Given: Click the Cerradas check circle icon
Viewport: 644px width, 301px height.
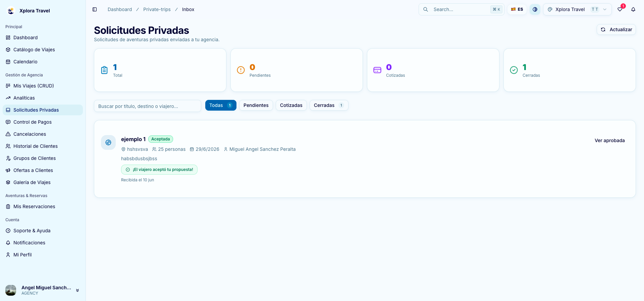Looking at the screenshot, I should pos(514,70).
